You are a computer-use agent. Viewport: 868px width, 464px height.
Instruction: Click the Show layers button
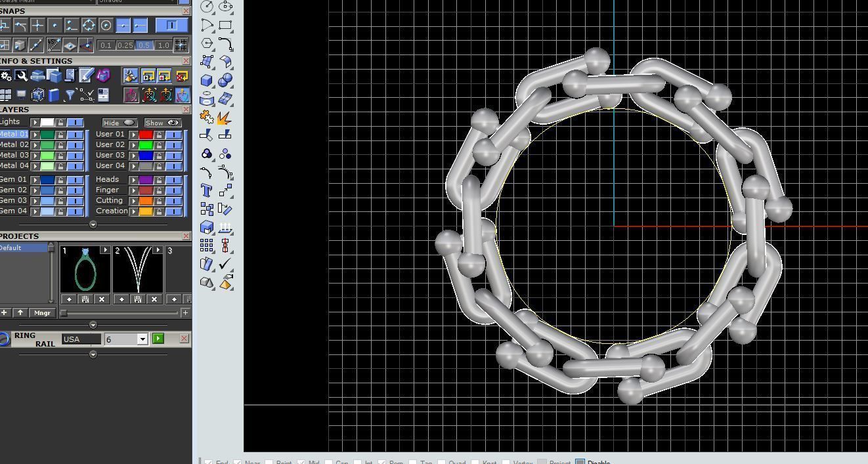tap(163, 123)
